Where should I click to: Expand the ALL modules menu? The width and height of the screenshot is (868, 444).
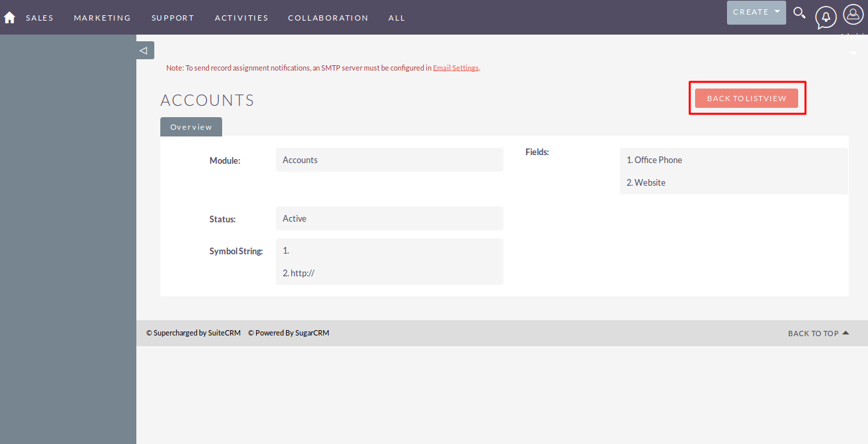point(396,18)
